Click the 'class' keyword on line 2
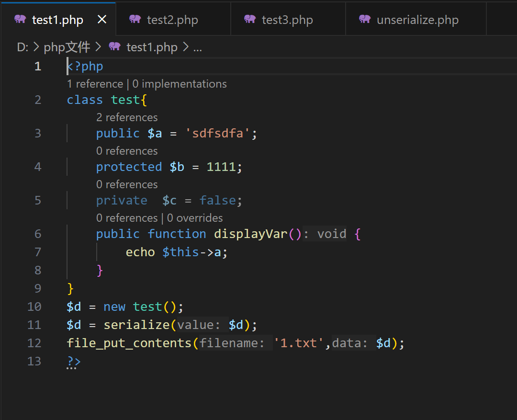The width and height of the screenshot is (517, 420). [x=85, y=100]
